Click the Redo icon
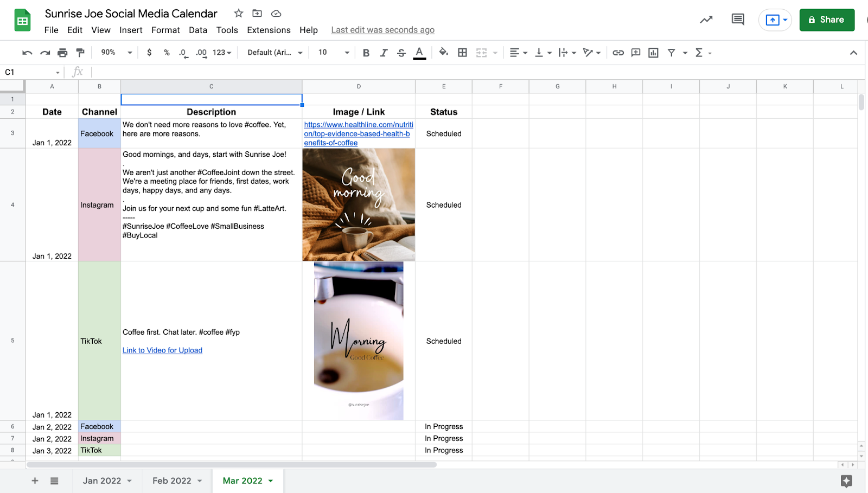The image size is (868, 493). point(45,53)
